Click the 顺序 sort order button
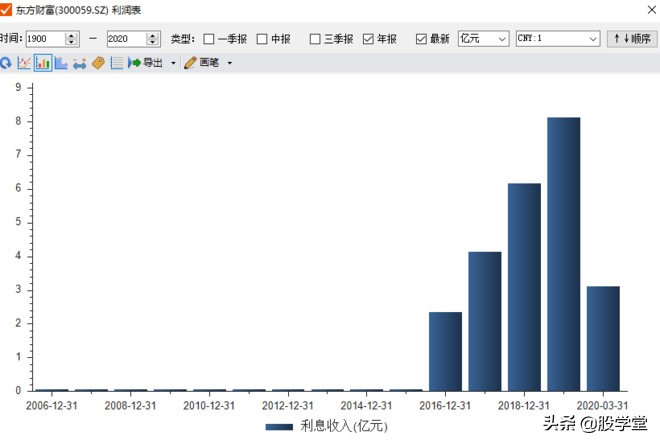Image resolution: width=660 pixels, height=444 pixels. pos(633,39)
